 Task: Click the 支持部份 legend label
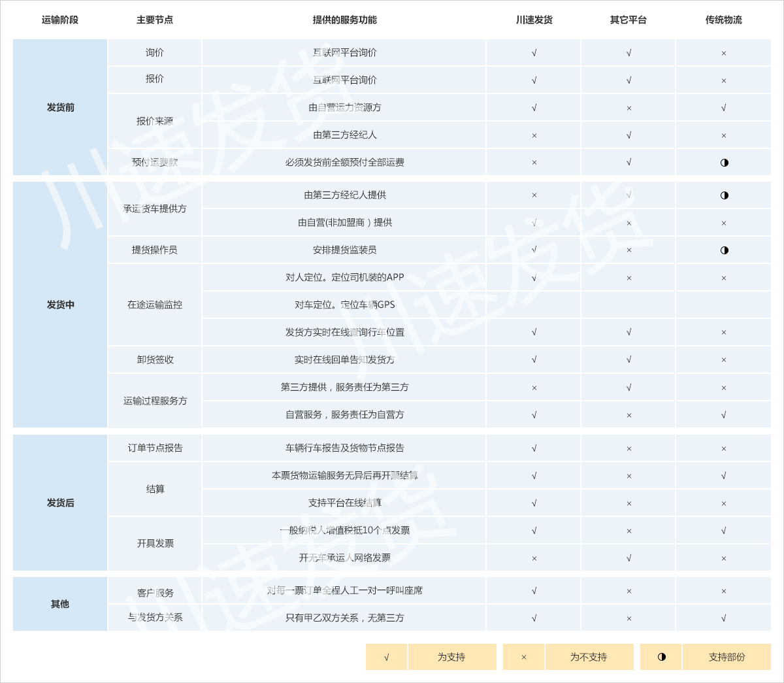coord(727,657)
